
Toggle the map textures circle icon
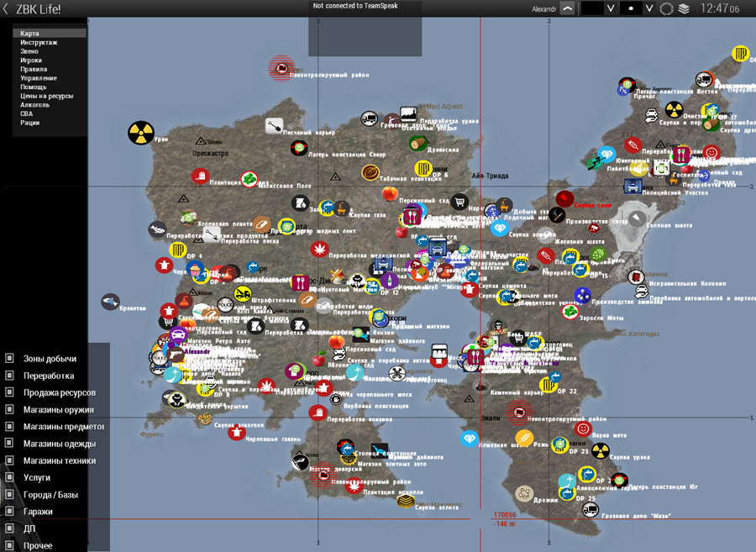coord(666,8)
